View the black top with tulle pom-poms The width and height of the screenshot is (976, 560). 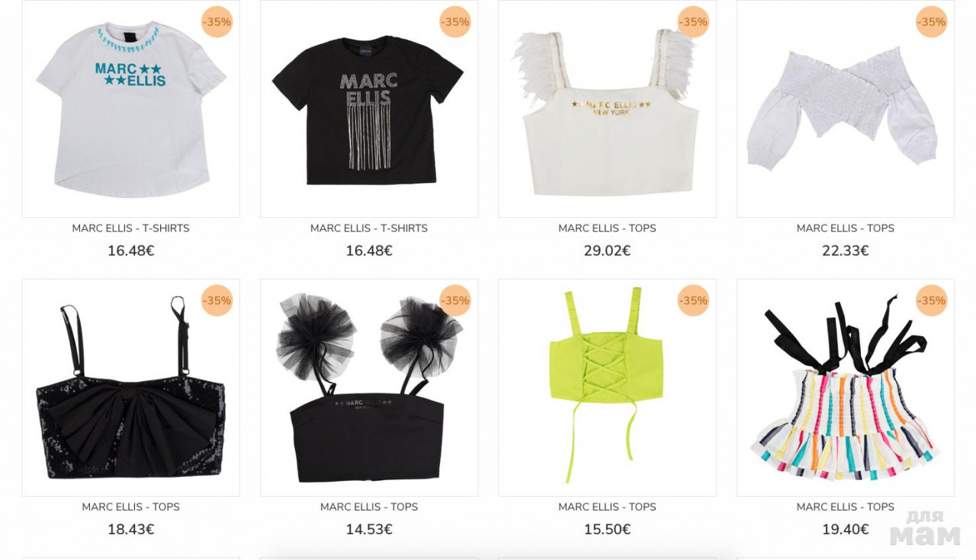(369, 388)
